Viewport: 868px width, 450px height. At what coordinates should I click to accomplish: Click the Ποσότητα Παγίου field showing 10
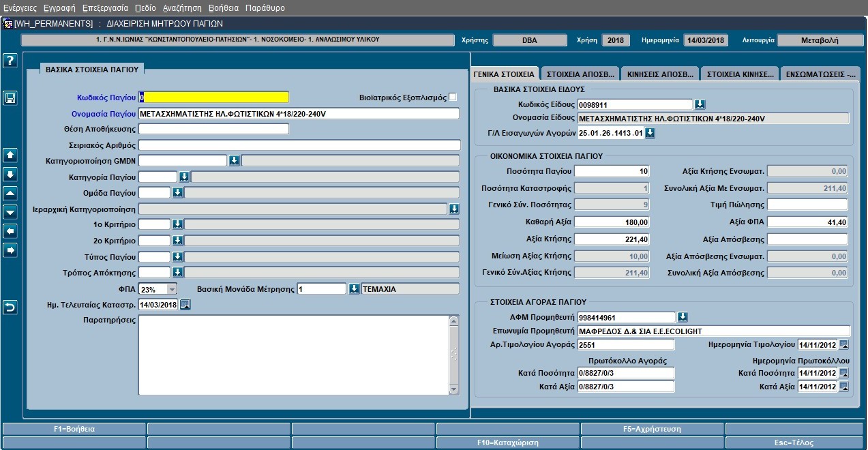tap(612, 171)
